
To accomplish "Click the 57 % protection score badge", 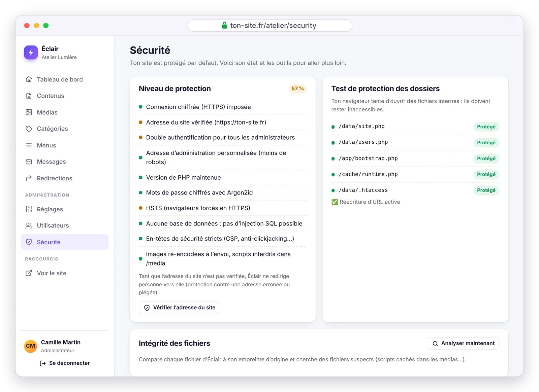I will coord(297,88).
